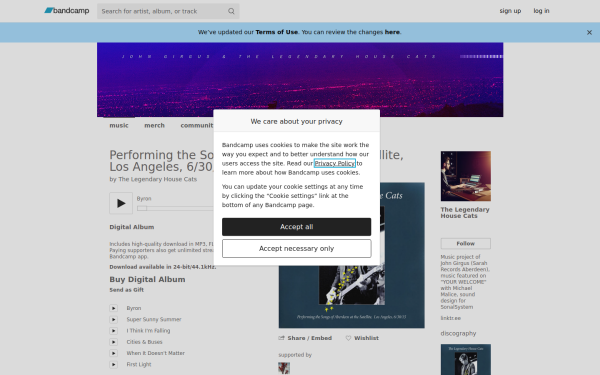
Task: Accept all cookies
Action: point(297,227)
